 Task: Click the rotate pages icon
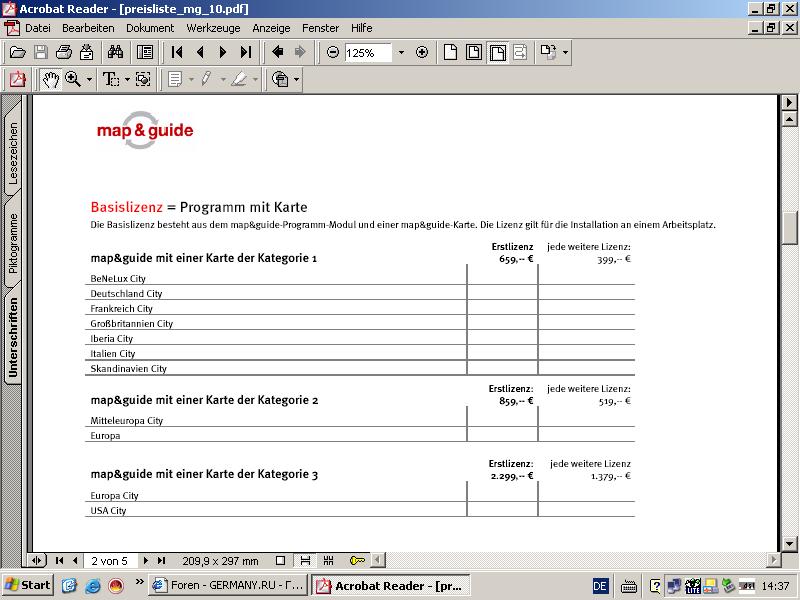point(548,52)
